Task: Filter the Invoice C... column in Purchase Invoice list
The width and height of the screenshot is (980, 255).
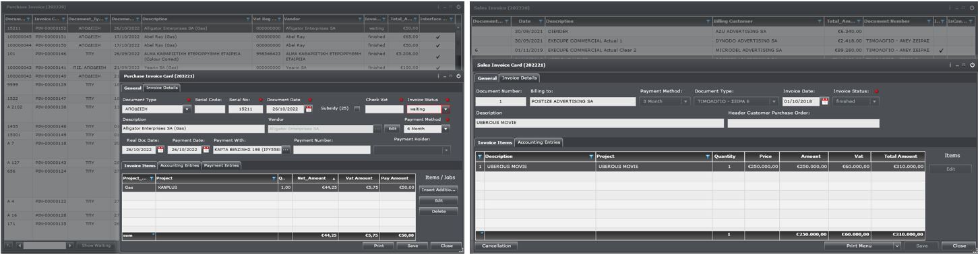Action: coord(64,20)
